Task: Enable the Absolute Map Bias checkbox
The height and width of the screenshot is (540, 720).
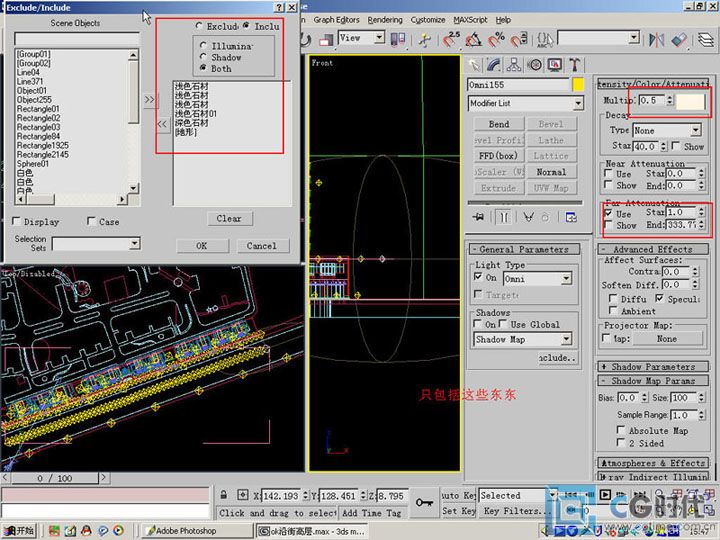Action: (621, 430)
